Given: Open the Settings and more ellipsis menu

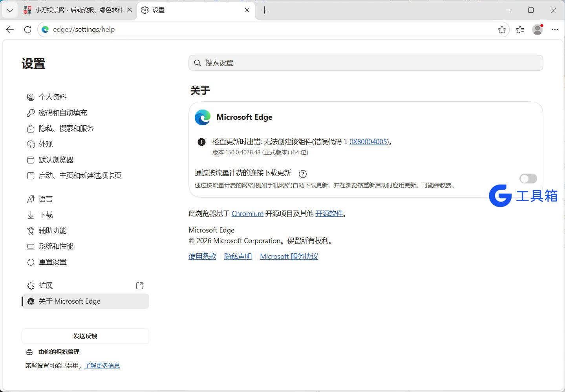Looking at the screenshot, I should (555, 29).
